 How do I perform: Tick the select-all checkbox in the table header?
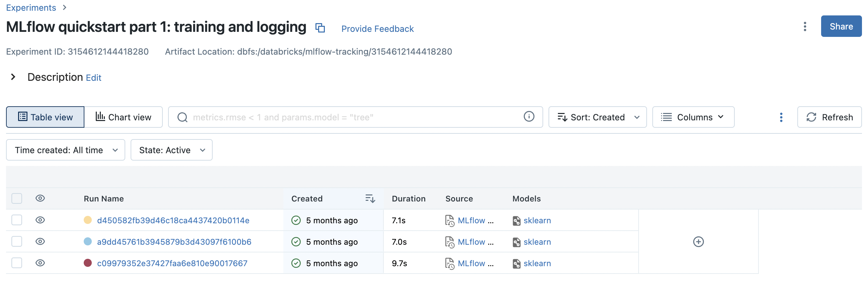(17, 198)
